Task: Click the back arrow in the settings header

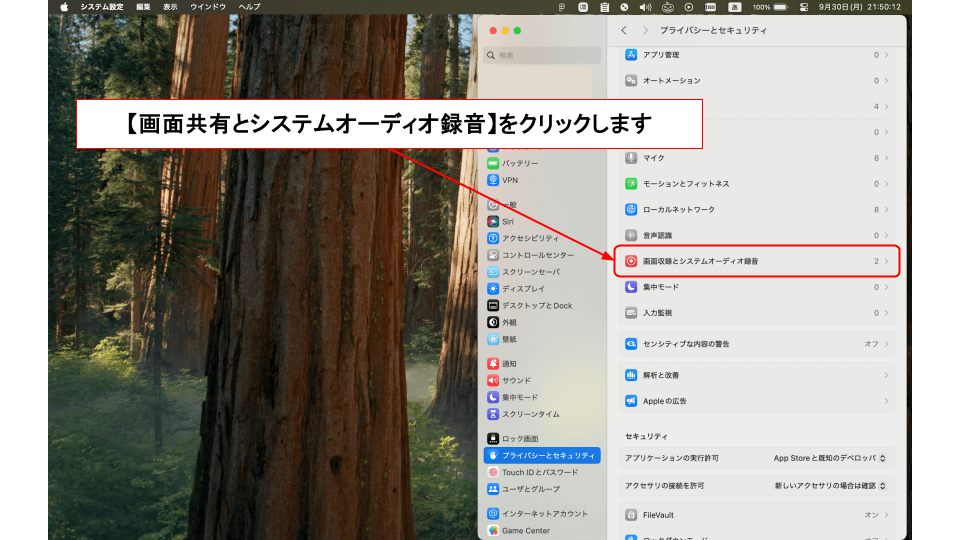Action: [x=625, y=31]
